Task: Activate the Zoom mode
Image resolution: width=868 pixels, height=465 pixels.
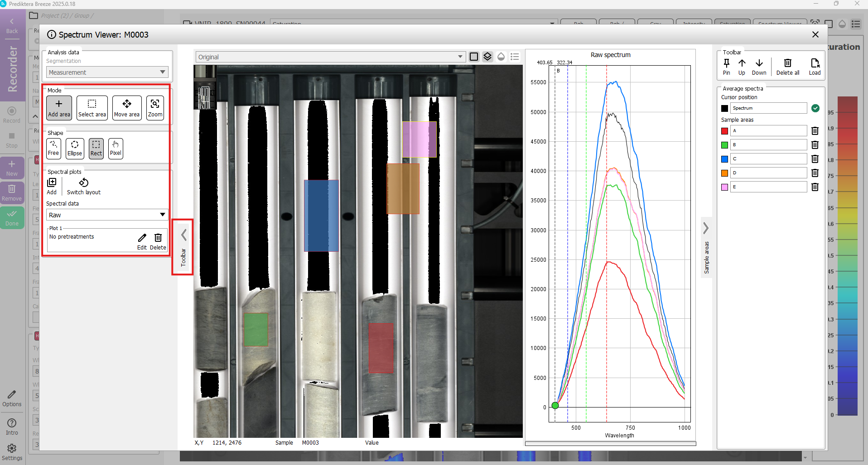Action: (155, 108)
